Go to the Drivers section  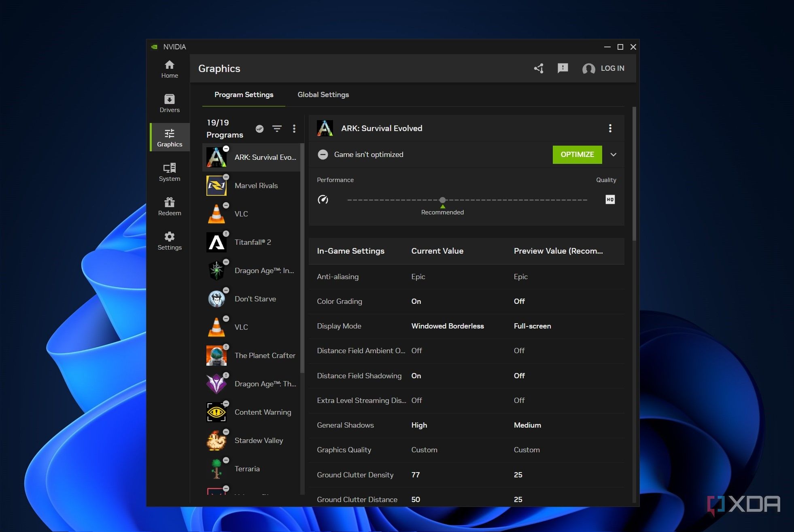coord(170,104)
